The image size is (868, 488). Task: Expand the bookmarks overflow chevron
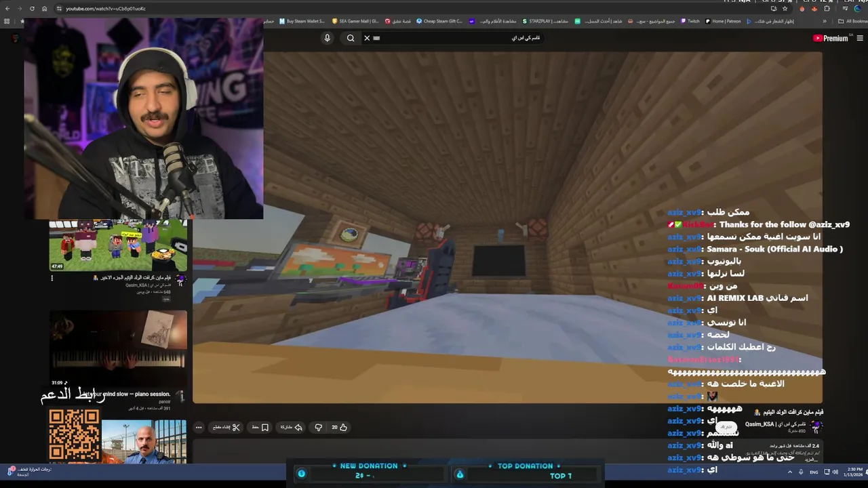pos(825,21)
